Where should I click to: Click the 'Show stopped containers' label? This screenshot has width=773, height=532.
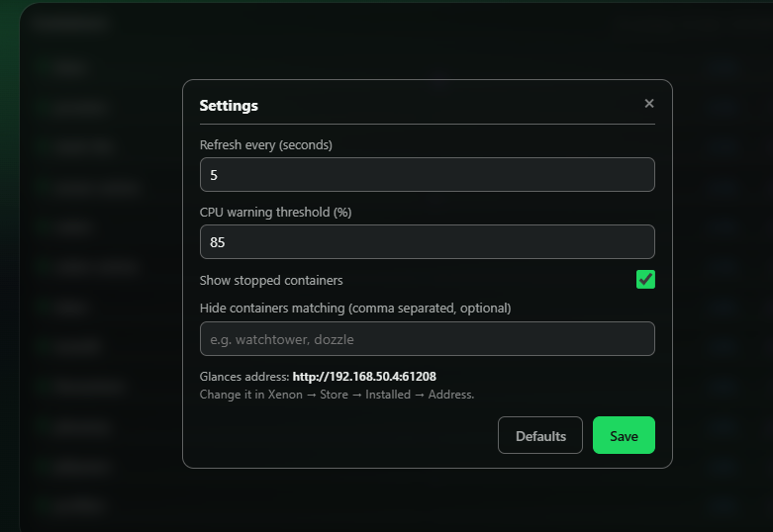[x=271, y=280]
